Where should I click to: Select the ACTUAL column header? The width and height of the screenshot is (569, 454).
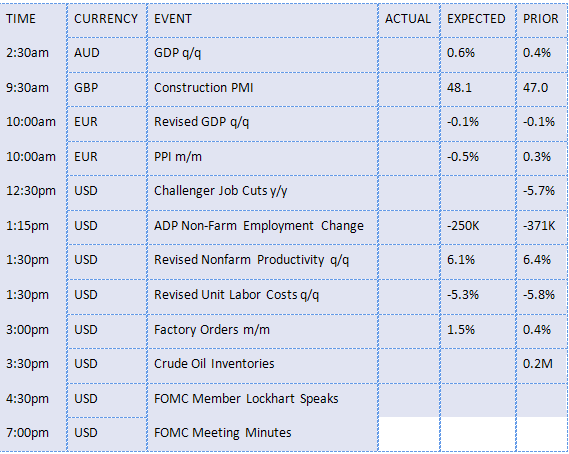[x=408, y=19]
